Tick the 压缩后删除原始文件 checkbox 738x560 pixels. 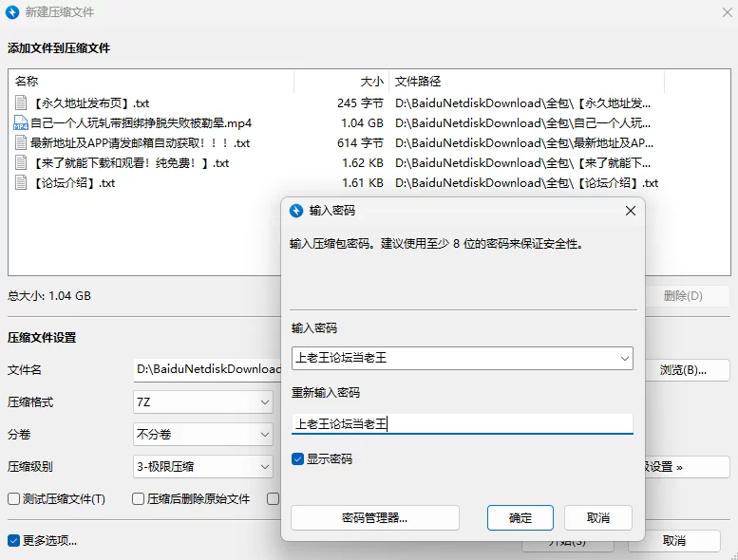[139, 498]
